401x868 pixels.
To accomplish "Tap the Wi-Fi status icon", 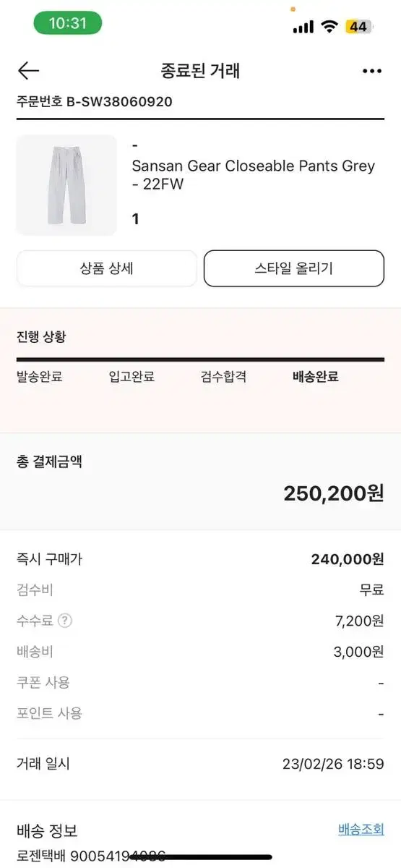I will (x=329, y=27).
